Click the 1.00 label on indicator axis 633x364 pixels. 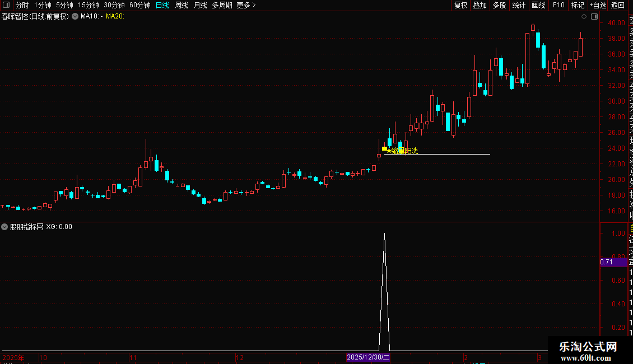tap(618, 234)
